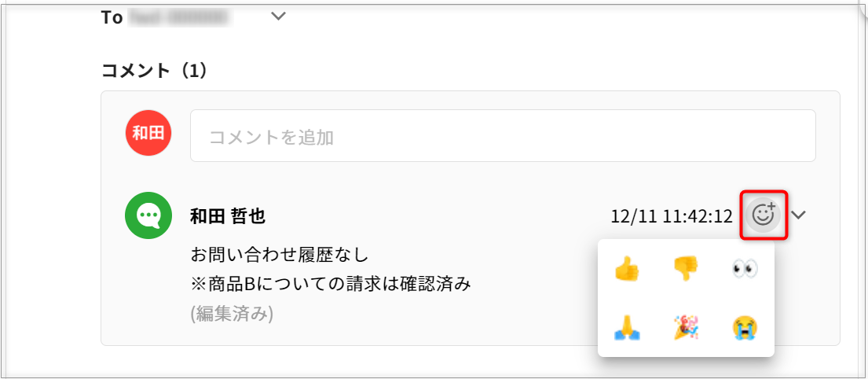Image resolution: width=868 pixels, height=379 pixels.
Task: Select the praying hands emoji reaction
Action: (x=627, y=327)
